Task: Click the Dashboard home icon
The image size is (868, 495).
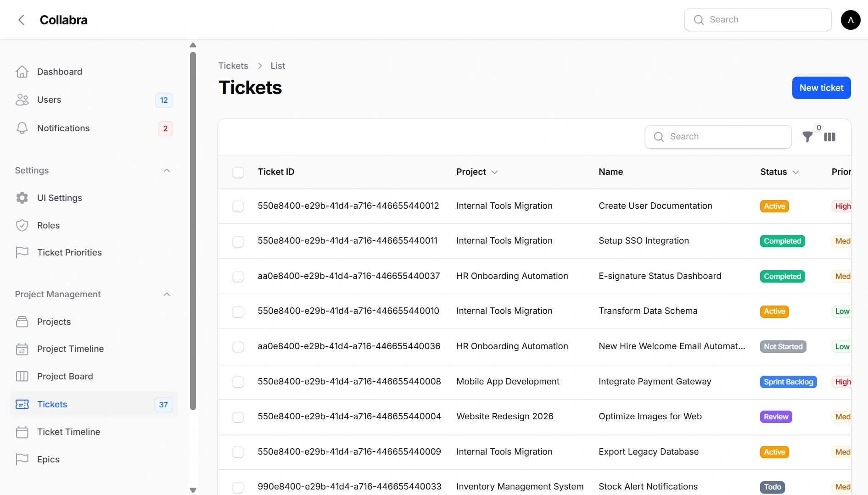Action: 22,72
